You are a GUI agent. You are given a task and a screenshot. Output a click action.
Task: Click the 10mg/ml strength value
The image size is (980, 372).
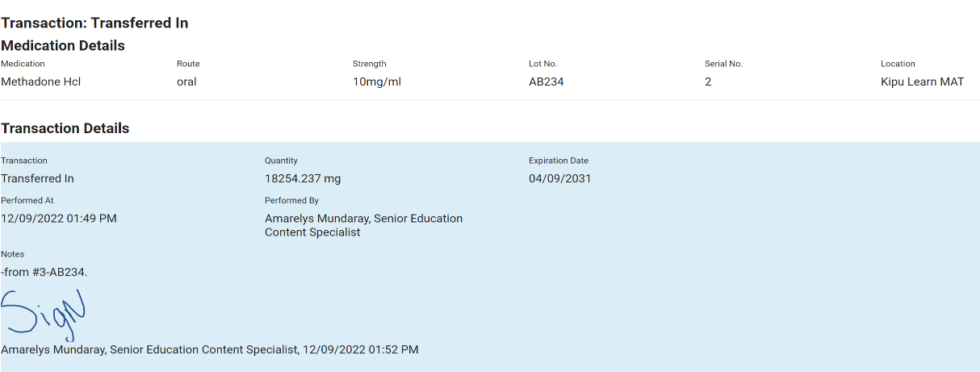pyautogui.click(x=377, y=82)
